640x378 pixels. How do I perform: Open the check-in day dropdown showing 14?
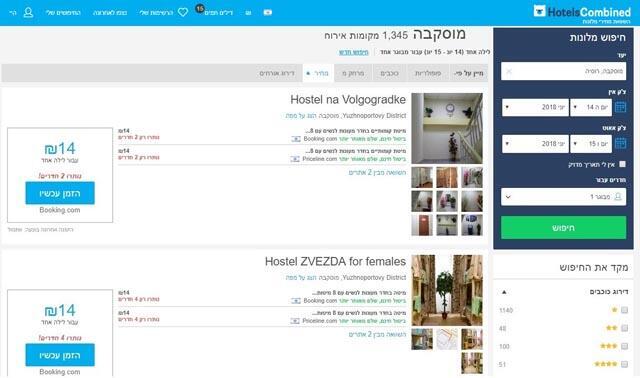tap(591, 107)
